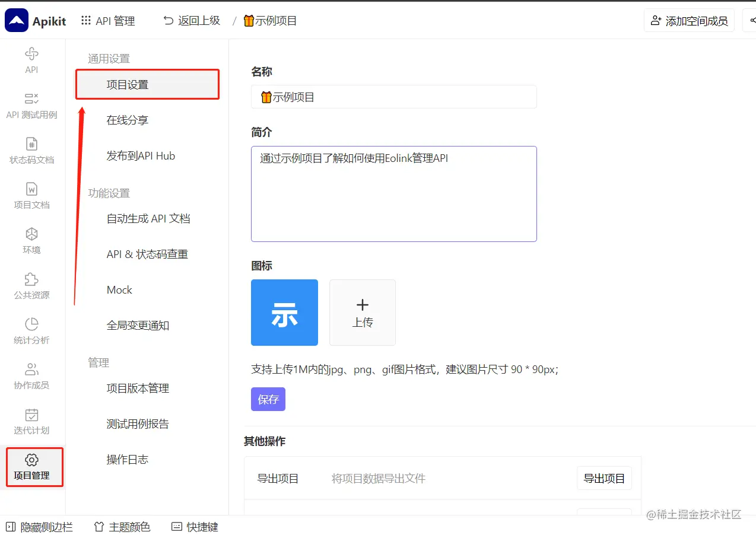Click the 管理 section label
This screenshot has height=535, width=756.
pos(99,363)
